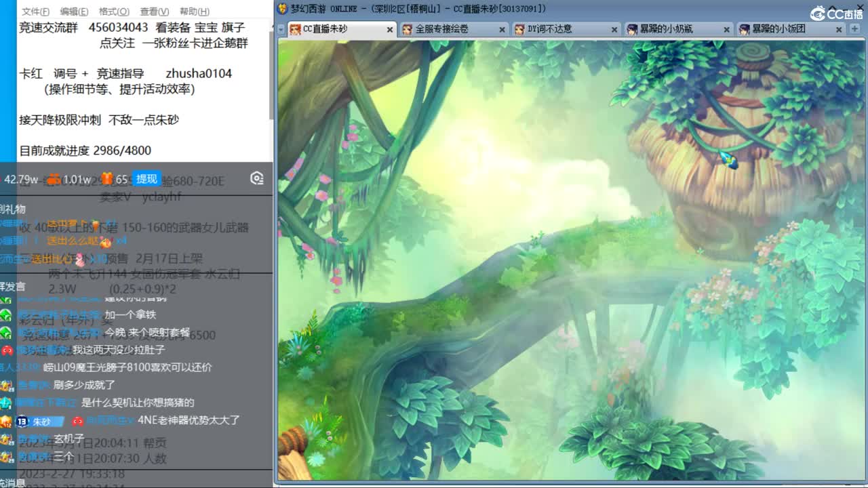Click the chat message 三个
Screen dimensions: 868x488
pyautogui.click(x=64, y=456)
